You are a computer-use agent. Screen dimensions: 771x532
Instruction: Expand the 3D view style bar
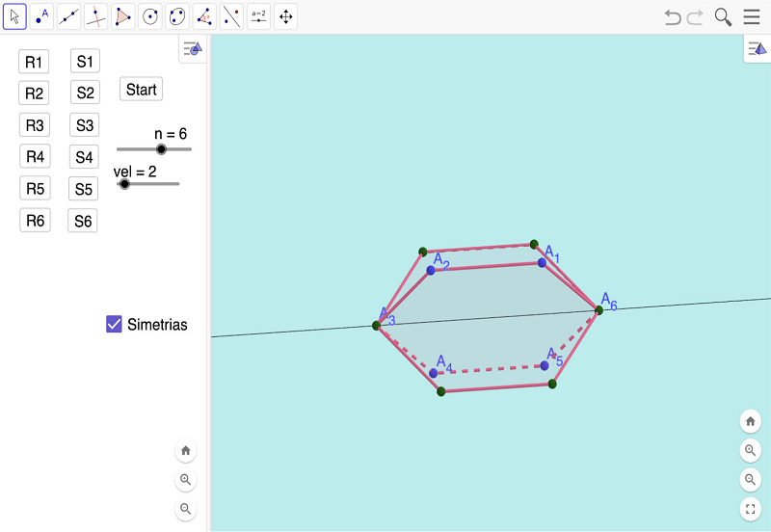coord(757,49)
